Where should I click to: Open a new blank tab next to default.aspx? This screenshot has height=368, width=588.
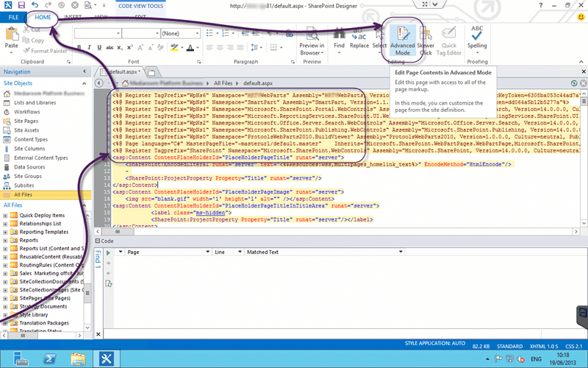[x=151, y=71]
